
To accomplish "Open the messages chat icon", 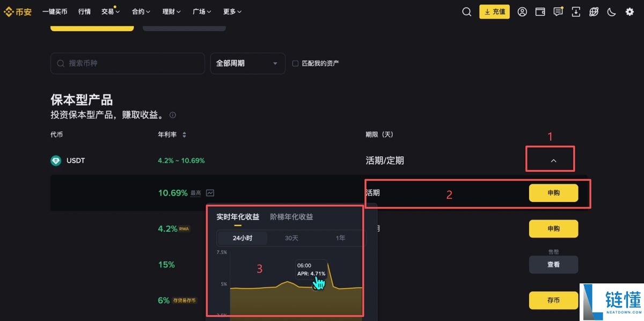I will coord(558,11).
